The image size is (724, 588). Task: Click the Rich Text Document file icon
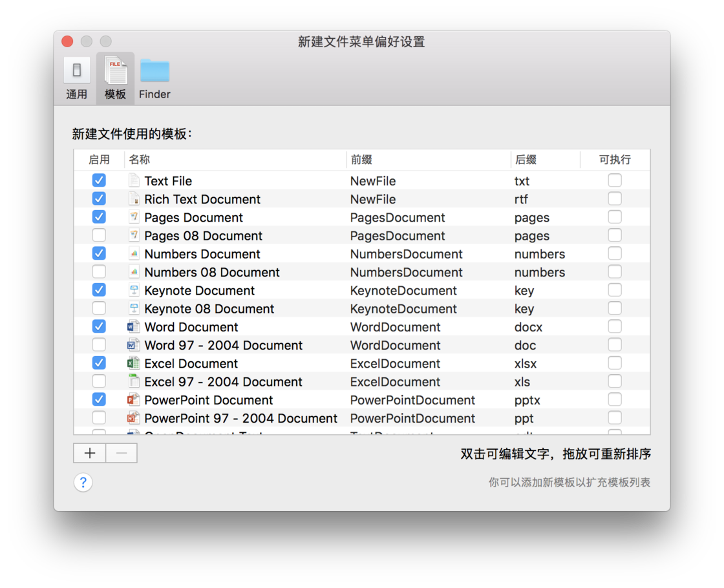(134, 199)
